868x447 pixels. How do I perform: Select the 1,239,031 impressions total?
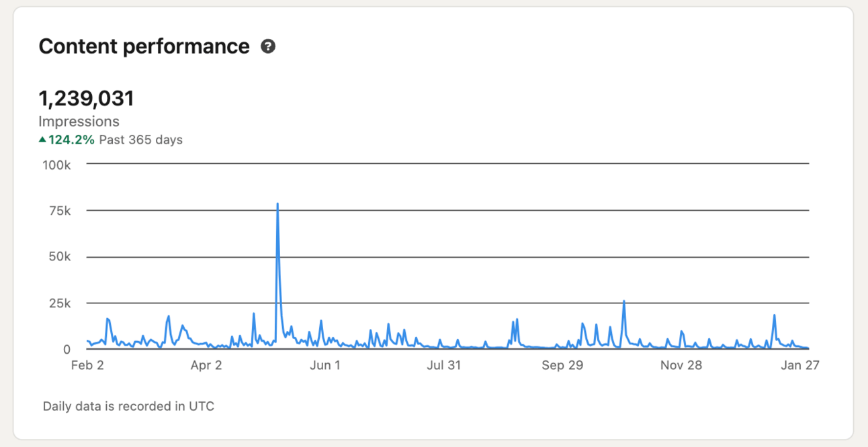(x=87, y=99)
